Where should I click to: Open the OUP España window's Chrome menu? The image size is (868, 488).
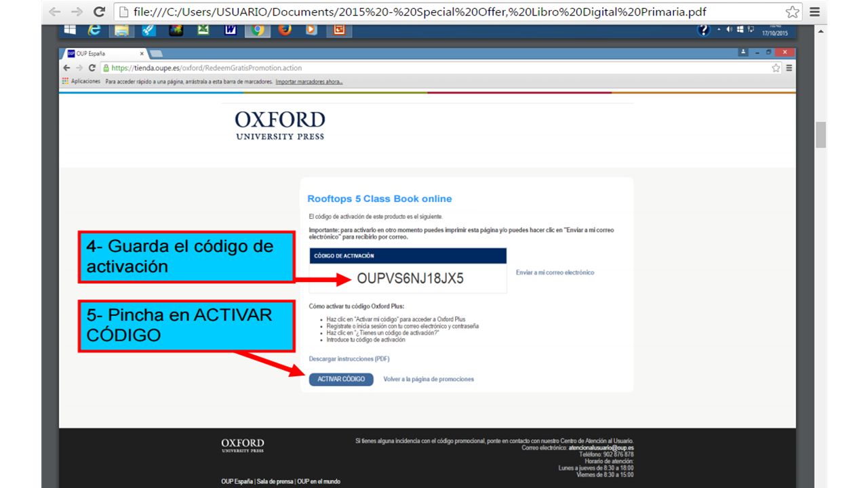[x=789, y=68]
